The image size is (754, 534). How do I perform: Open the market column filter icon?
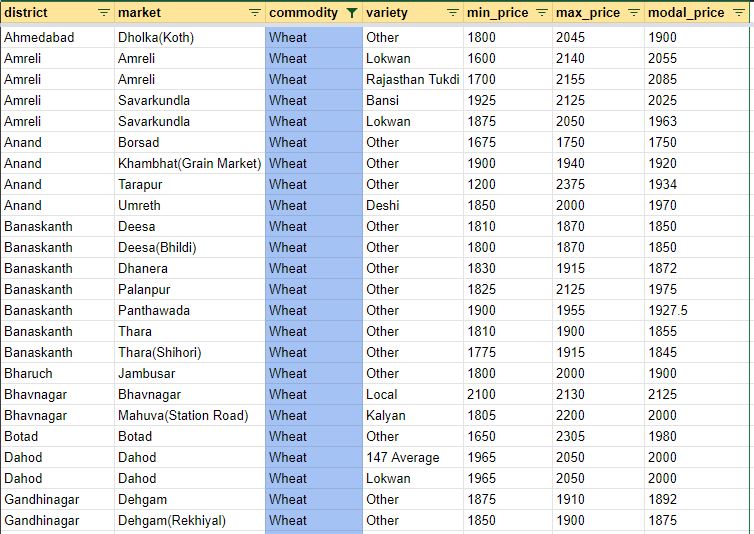click(x=254, y=13)
